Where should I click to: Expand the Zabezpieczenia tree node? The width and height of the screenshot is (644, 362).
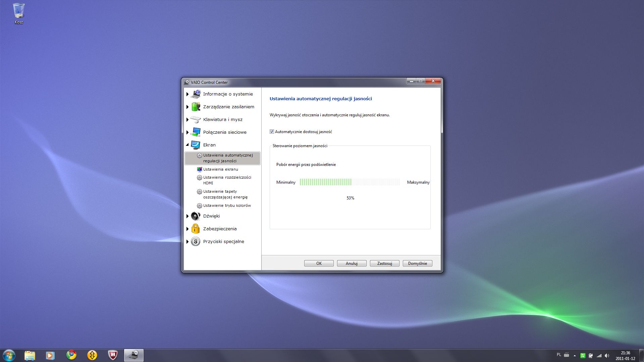[x=187, y=229]
